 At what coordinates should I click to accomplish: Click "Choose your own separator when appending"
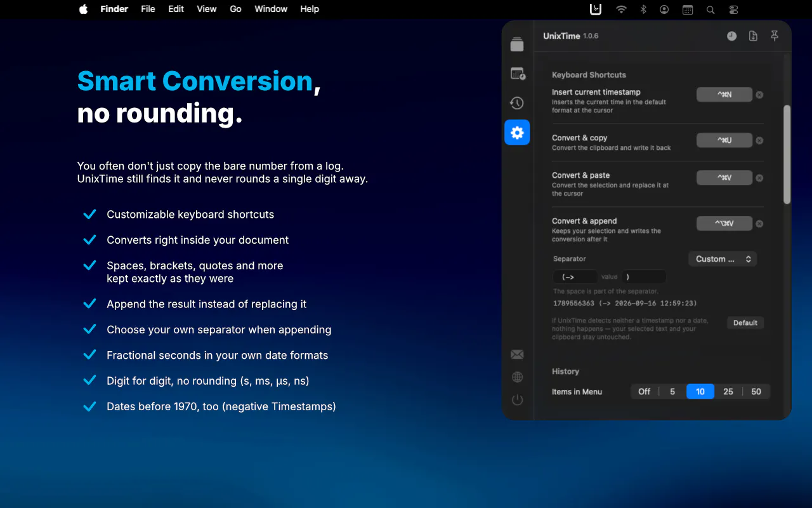coord(219,330)
